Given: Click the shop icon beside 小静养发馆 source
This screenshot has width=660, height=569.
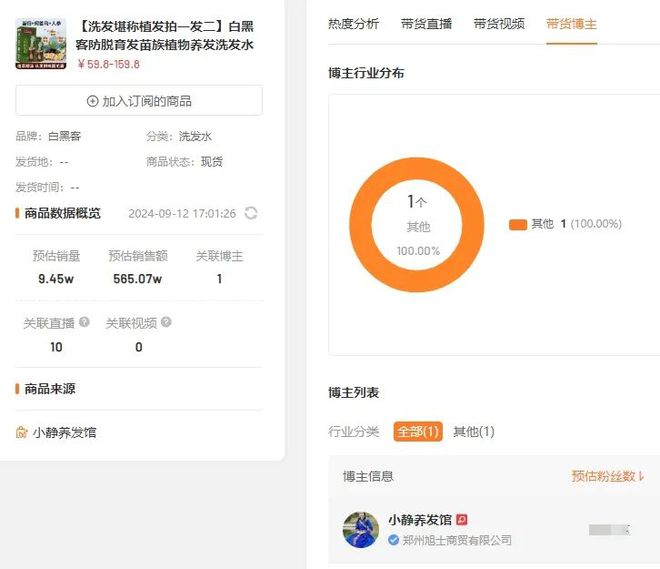Looking at the screenshot, I should [x=21, y=432].
